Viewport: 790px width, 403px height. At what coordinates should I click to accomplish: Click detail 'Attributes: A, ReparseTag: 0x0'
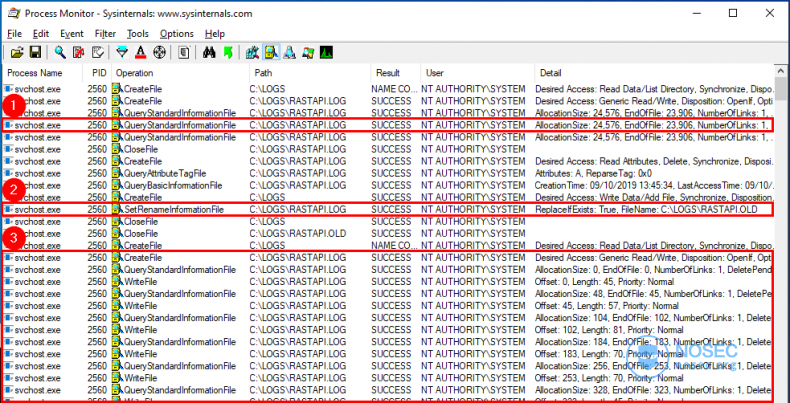(x=592, y=173)
